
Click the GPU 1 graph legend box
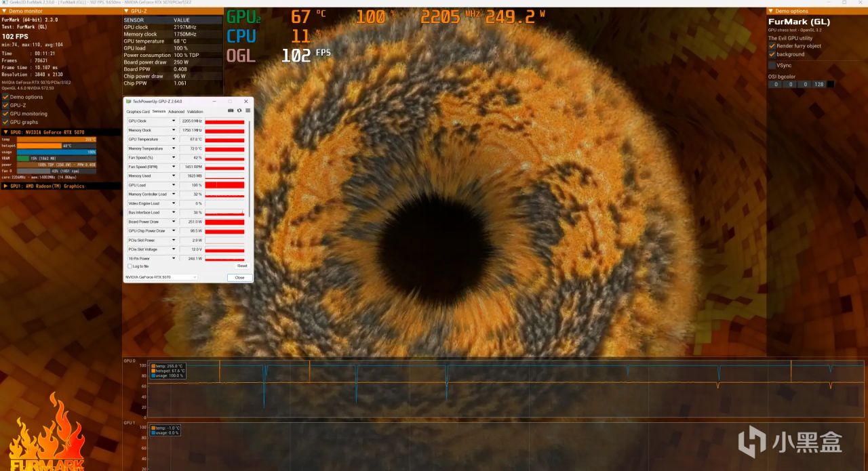pos(167,430)
